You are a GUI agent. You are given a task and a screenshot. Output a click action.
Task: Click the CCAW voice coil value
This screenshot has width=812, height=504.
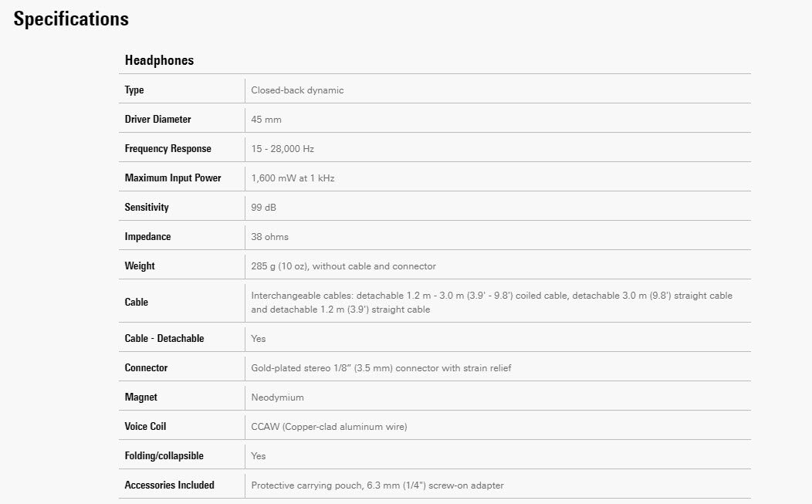click(x=329, y=427)
